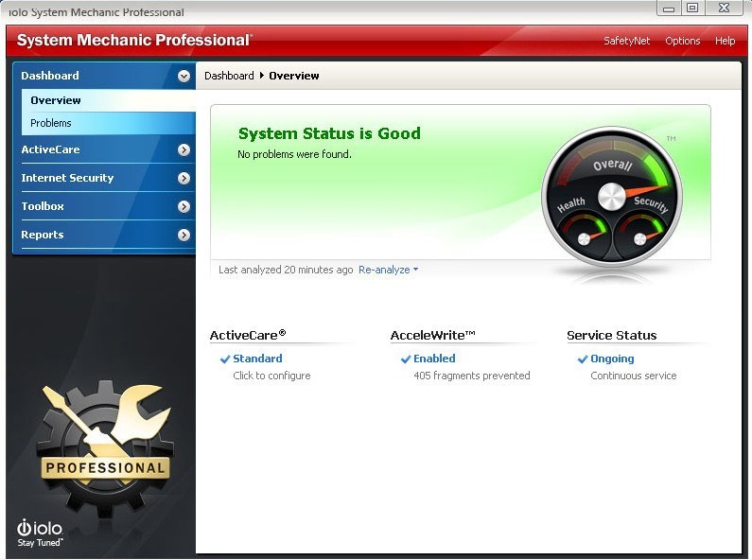Close the System Mechanic window

(x=725, y=9)
